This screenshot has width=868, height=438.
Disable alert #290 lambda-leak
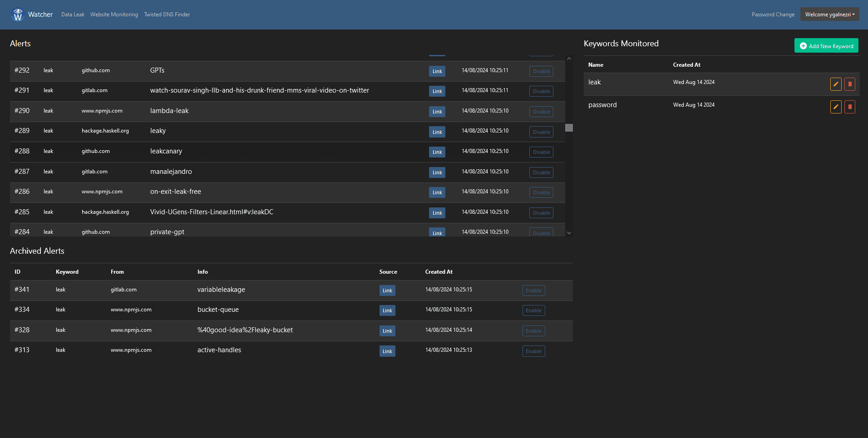click(x=541, y=112)
